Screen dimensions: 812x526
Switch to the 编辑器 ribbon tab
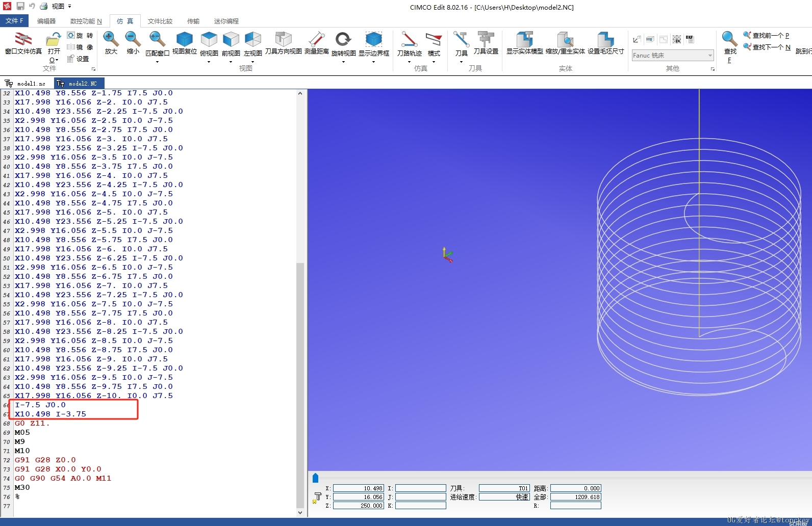pyautogui.click(x=46, y=21)
